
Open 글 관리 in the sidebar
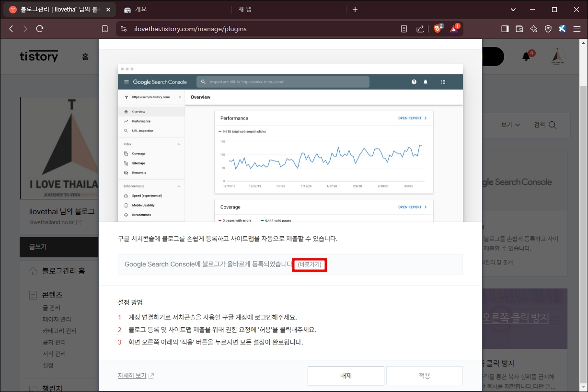point(51,308)
